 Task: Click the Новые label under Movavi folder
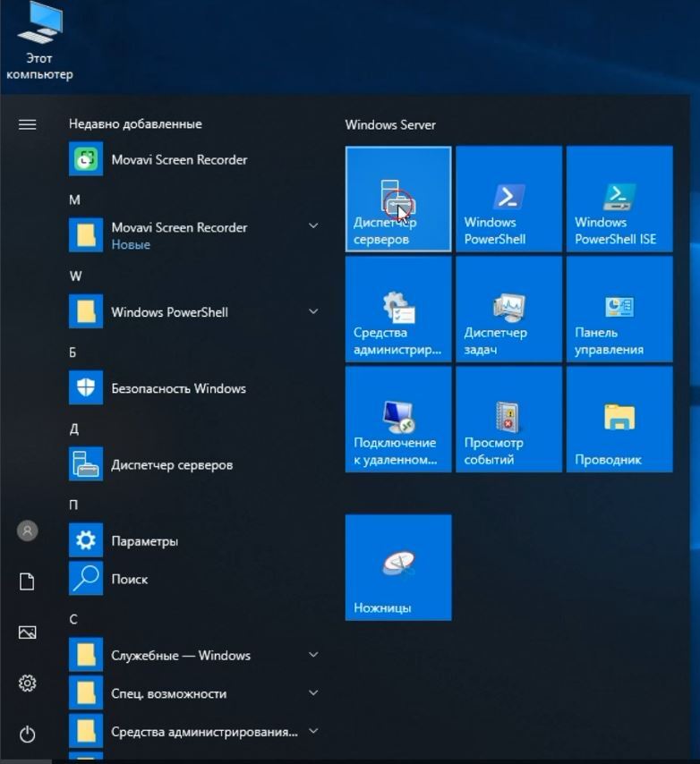pyautogui.click(x=131, y=244)
